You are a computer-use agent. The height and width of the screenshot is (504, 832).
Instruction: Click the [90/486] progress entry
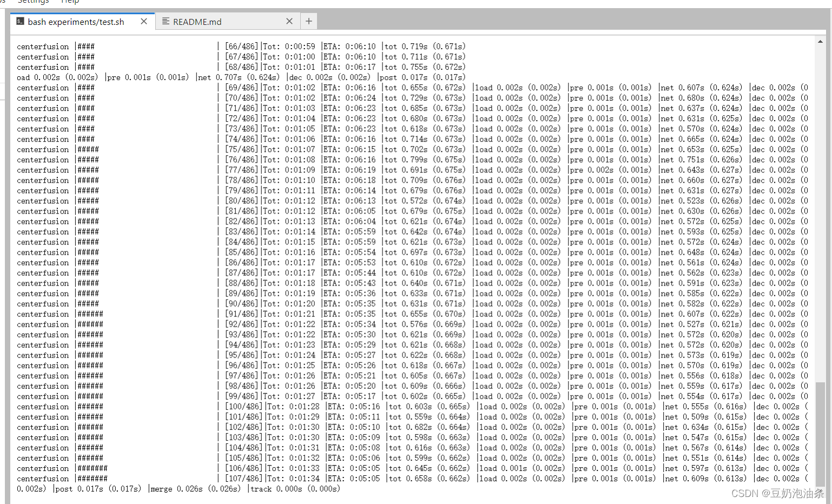tap(241, 303)
